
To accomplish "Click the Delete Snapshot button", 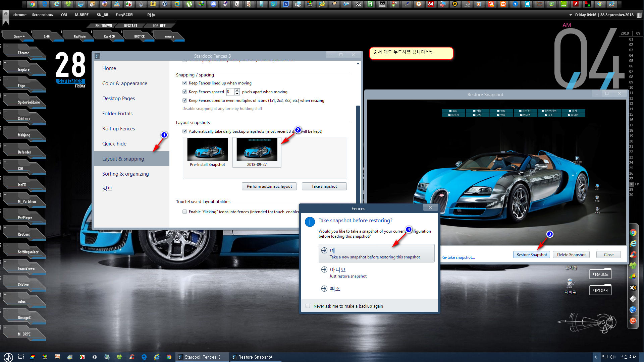I will 571,255.
